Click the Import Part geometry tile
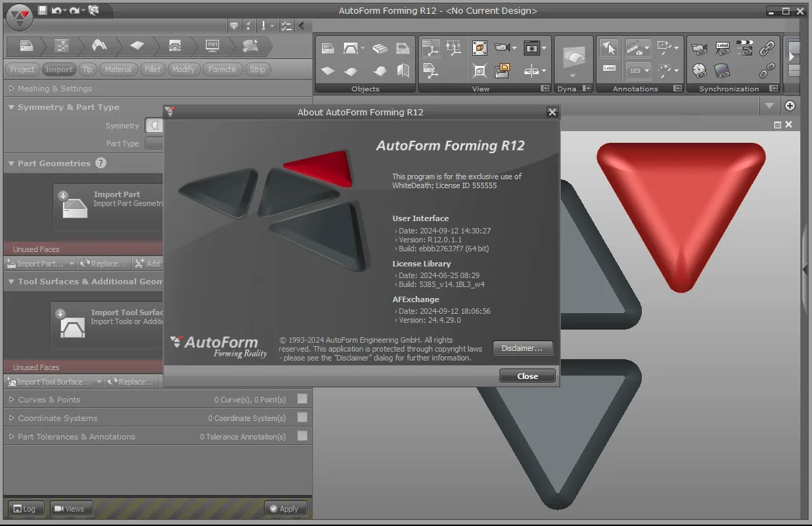The width and height of the screenshot is (812, 526). point(108,206)
